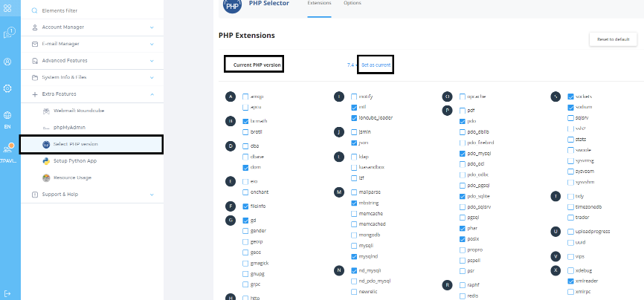Image resolution: width=644 pixels, height=300 pixels.
Task: Disable the json extension checkbox
Action: coord(354,143)
